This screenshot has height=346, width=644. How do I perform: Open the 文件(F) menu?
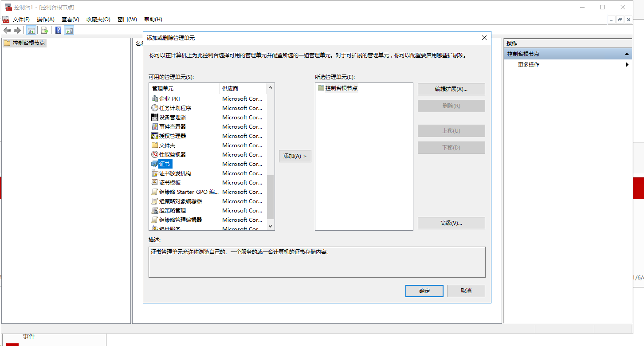20,19
